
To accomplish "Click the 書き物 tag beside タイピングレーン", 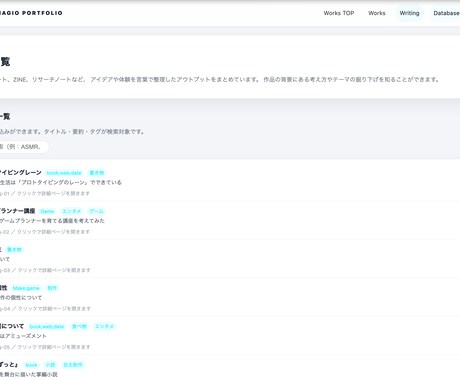I will (x=97, y=173).
